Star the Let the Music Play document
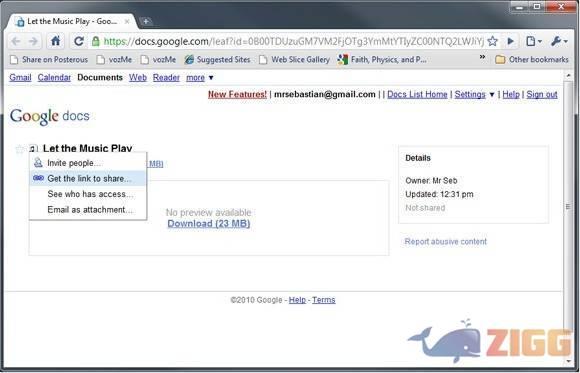The width and height of the screenshot is (580, 373). coord(20,149)
